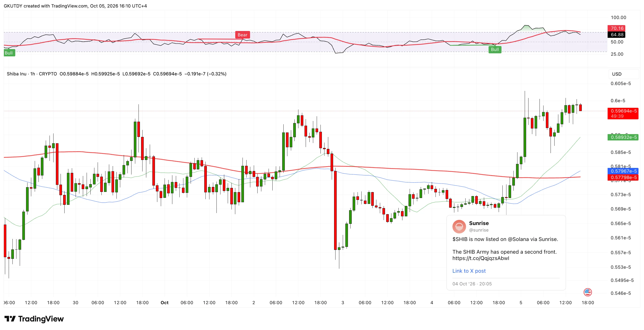Click the Sunrise profile avatar icon

point(459,226)
